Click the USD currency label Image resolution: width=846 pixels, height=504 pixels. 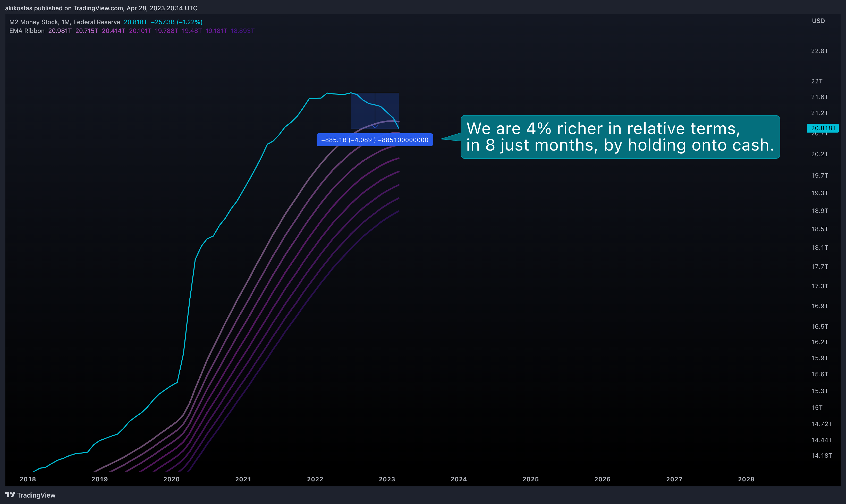pyautogui.click(x=818, y=21)
